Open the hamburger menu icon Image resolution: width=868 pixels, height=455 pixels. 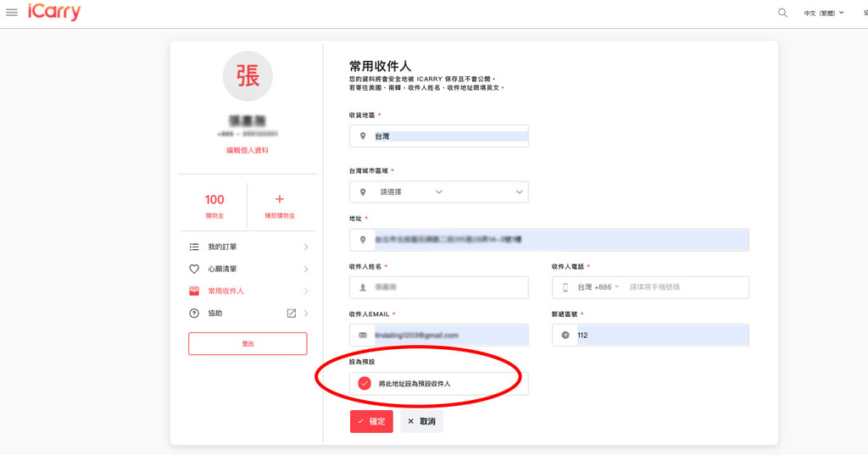pyautogui.click(x=12, y=13)
